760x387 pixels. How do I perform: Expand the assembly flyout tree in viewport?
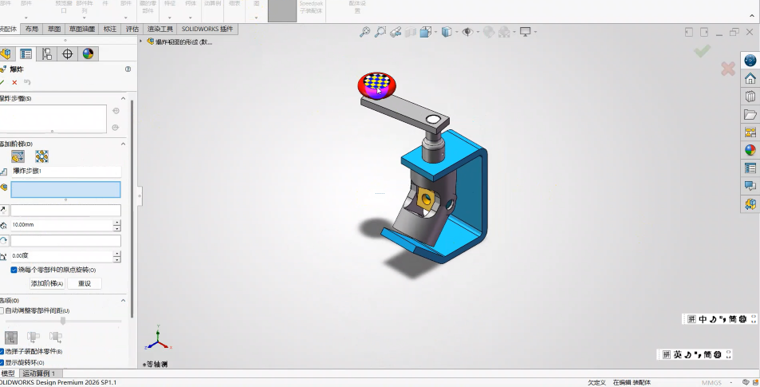pyautogui.click(x=141, y=42)
